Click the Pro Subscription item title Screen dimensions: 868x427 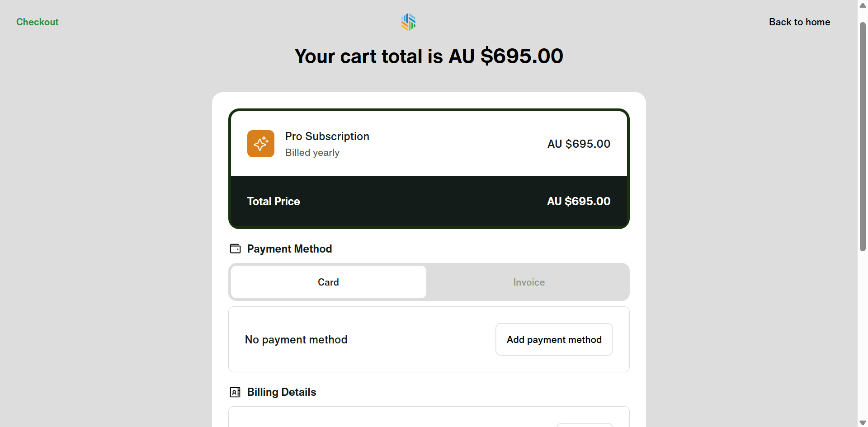pos(327,136)
